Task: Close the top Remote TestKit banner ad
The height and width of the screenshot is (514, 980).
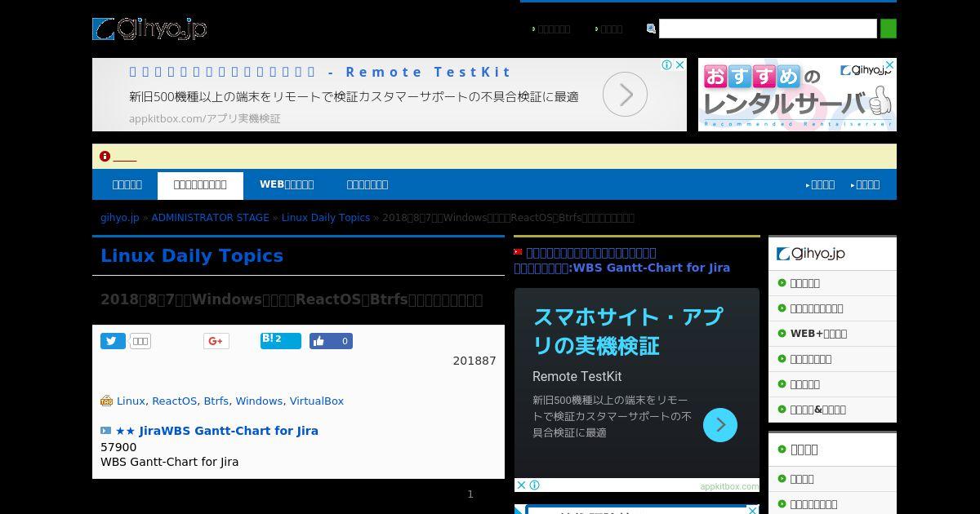Action: tap(680, 64)
